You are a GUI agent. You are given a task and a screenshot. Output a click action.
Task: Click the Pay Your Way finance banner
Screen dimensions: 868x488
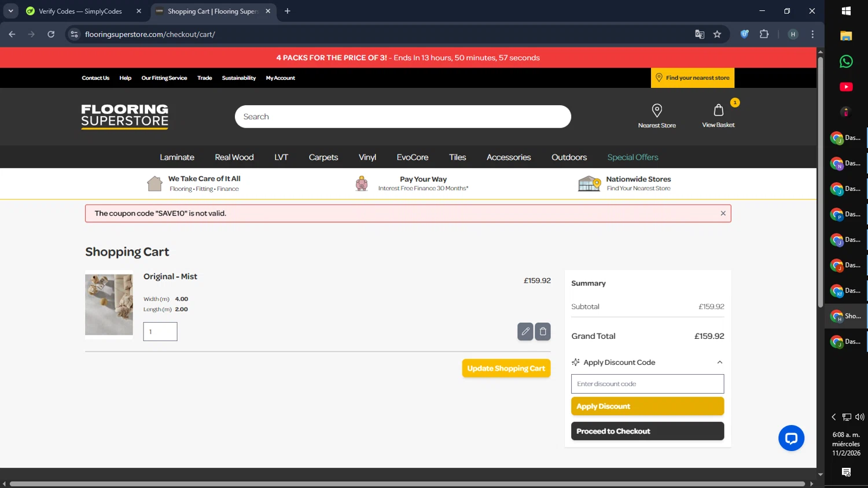412,183
